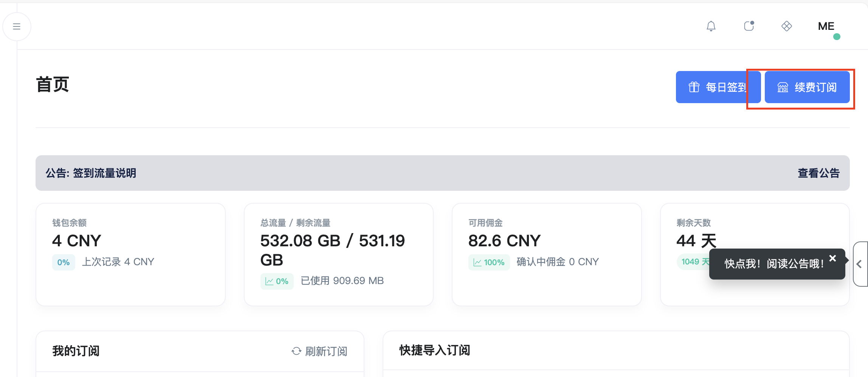Image resolution: width=868 pixels, height=377 pixels.
Task: Click the rounded square icon with dot
Action: click(x=749, y=26)
